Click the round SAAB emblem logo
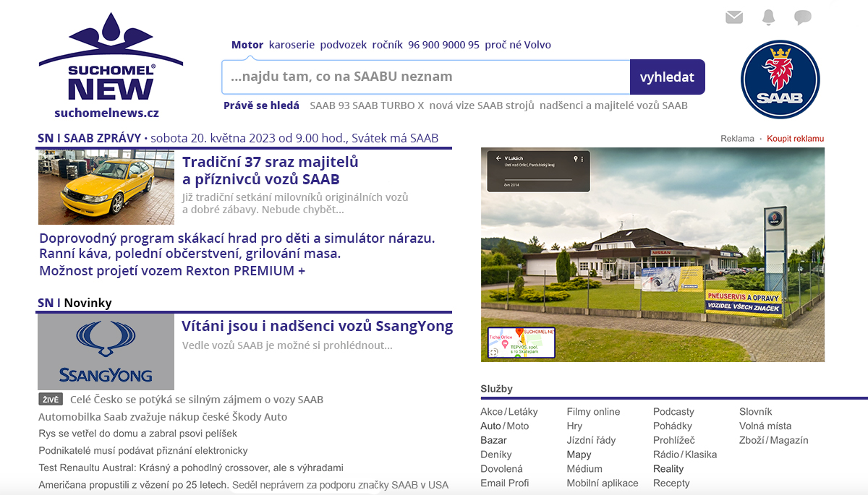This screenshot has height=495, width=868. click(780, 79)
